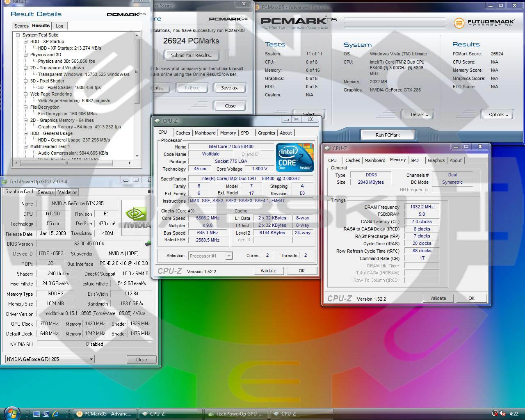
Task: Open the Windows Start orb
Action: [11, 413]
